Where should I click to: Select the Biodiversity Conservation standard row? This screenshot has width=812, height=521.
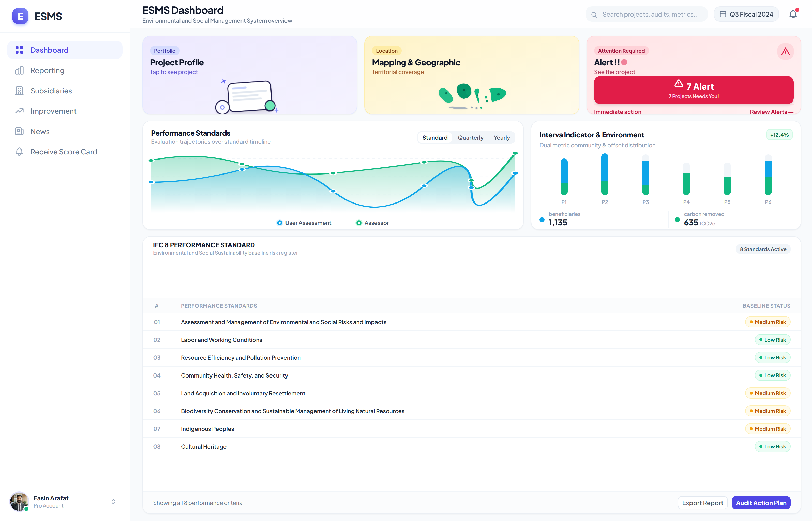coord(472,411)
